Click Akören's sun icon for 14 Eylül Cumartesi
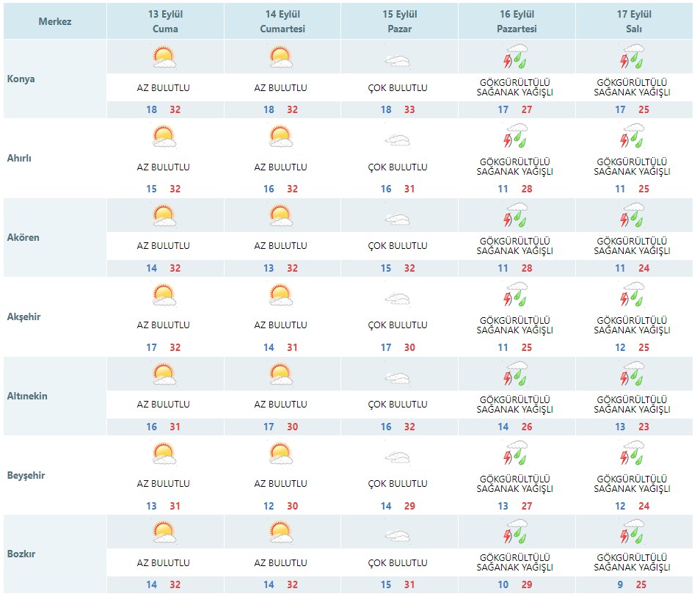Image resolution: width=700 pixels, height=594 pixels. pyautogui.click(x=281, y=216)
